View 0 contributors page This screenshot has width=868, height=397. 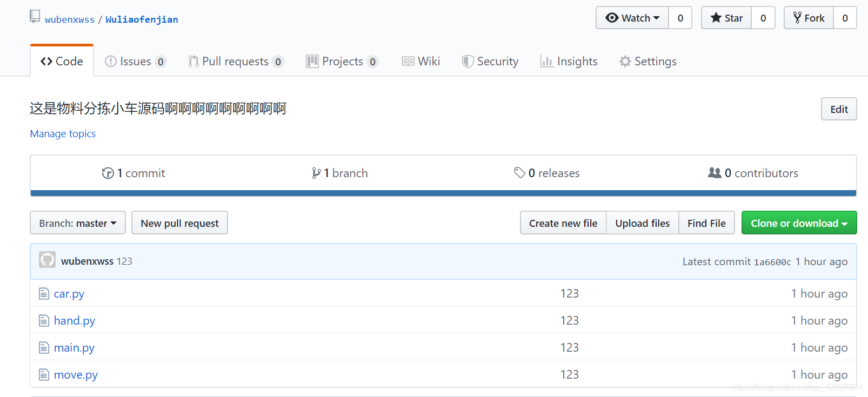[753, 173]
